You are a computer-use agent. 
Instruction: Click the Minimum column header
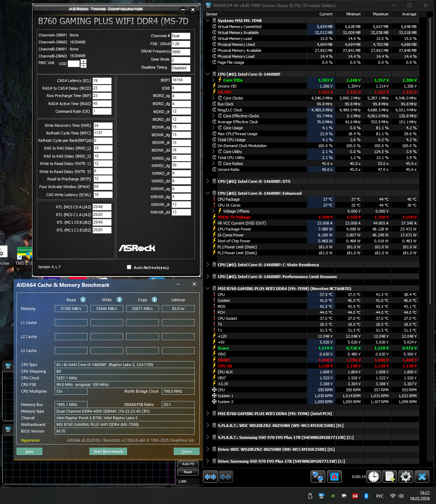point(349,14)
